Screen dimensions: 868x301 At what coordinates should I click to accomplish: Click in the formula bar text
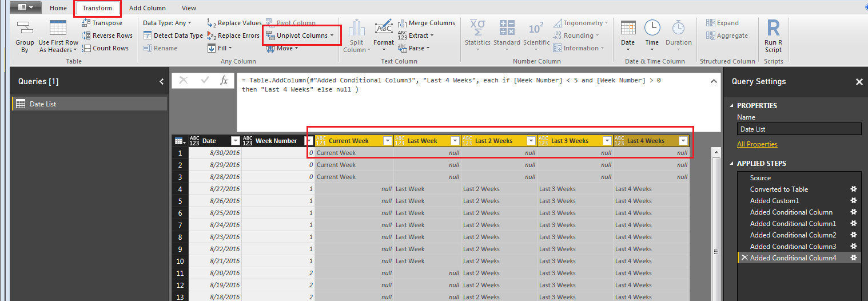click(x=451, y=85)
